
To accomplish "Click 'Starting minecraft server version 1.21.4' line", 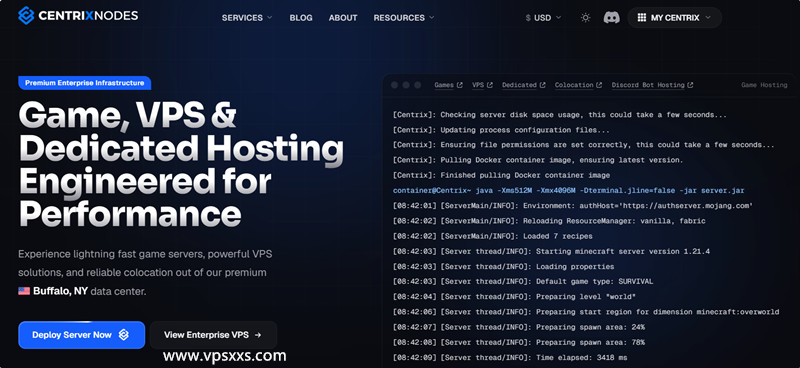I will pyautogui.click(x=551, y=252).
